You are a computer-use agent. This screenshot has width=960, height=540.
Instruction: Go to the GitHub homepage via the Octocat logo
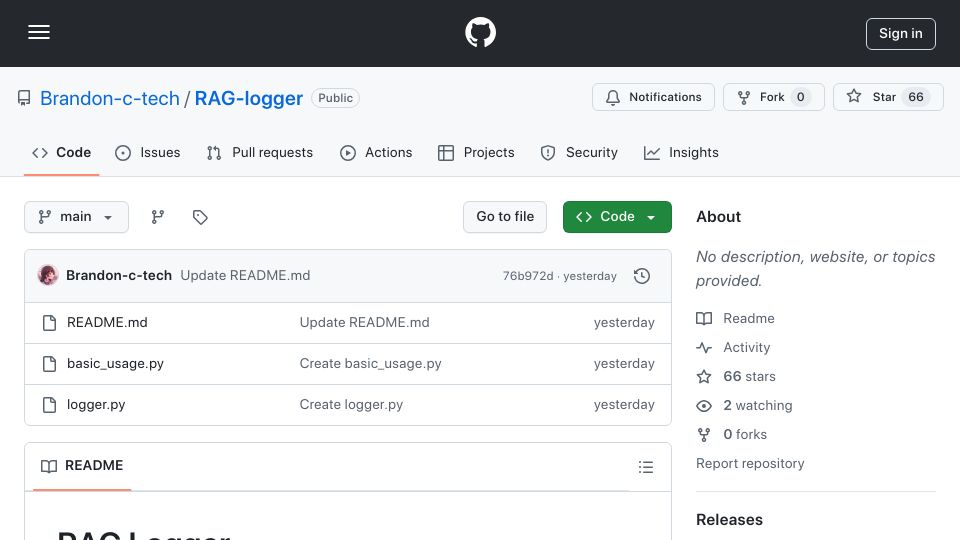pyautogui.click(x=480, y=32)
